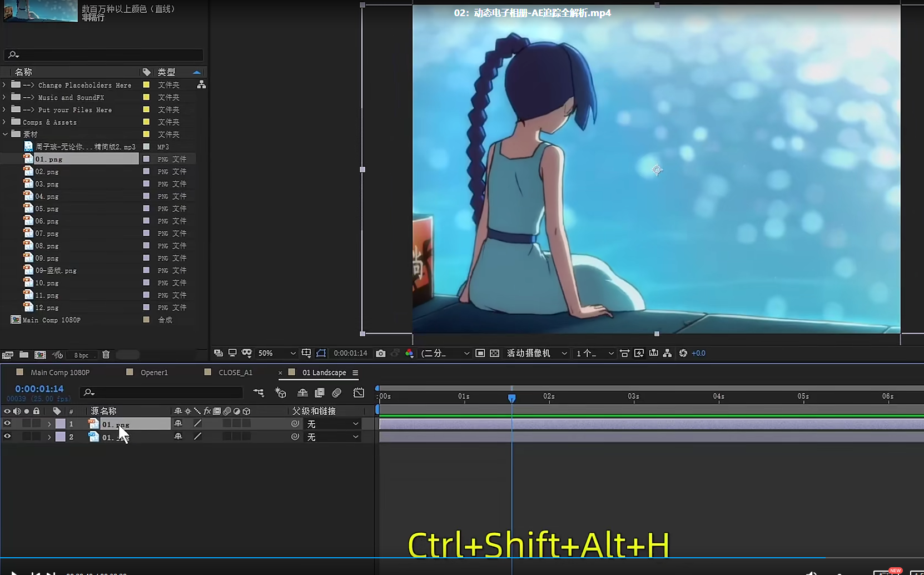Viewport: 924px width, 575px height.
Task: Toggle the shy switch on layer 1
Action: tap(178, 424)
